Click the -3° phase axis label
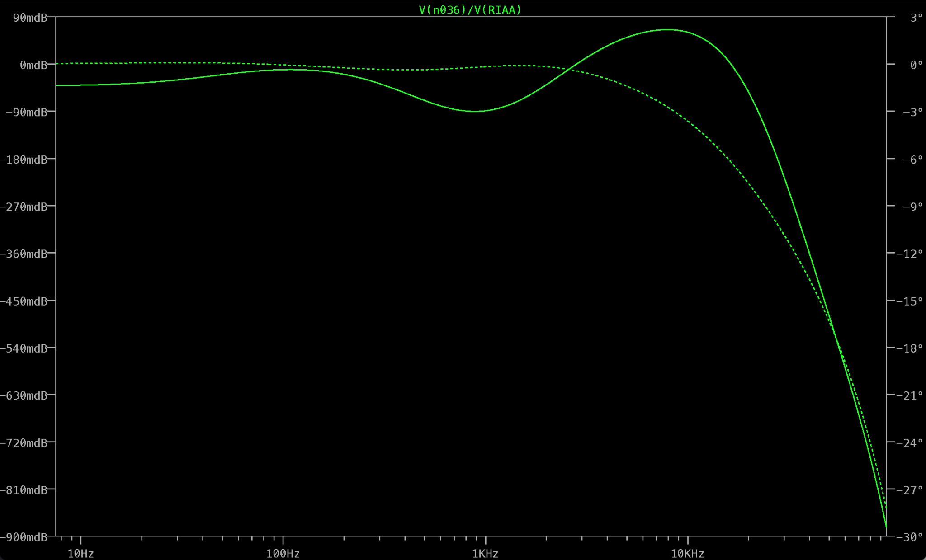Image resolution: width=926 pixels, height=560 pixels. (913, 112)
